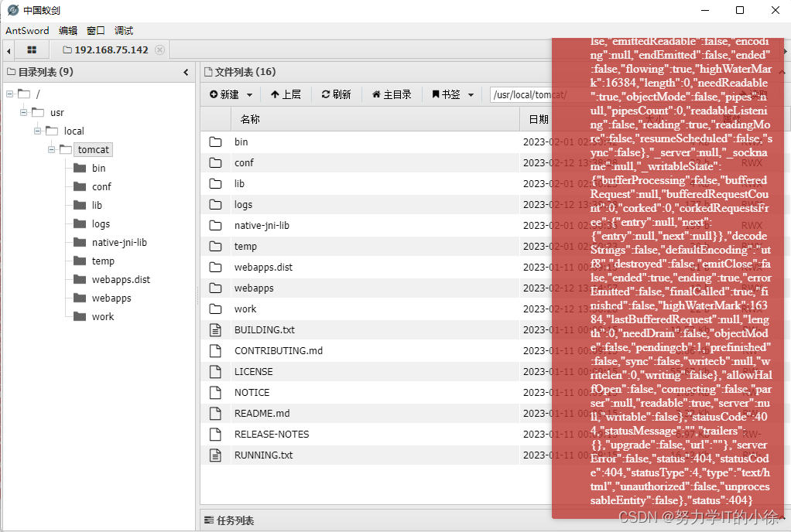Click the grid icon on the home tab

(x=31, y=49)
